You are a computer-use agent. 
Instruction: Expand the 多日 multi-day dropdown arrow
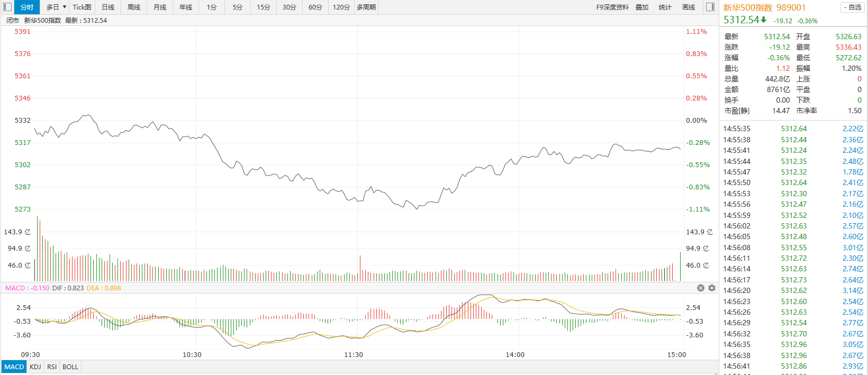click(x=65, y=7)
